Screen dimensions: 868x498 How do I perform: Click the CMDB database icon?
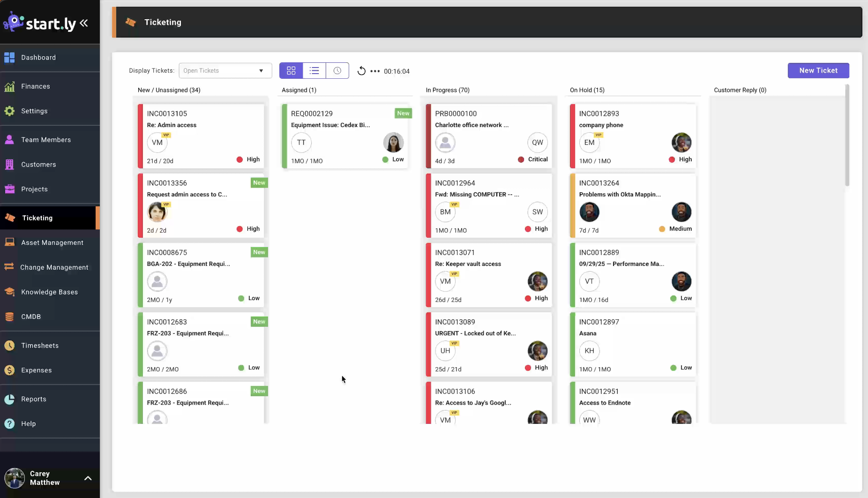click(9, 317)
